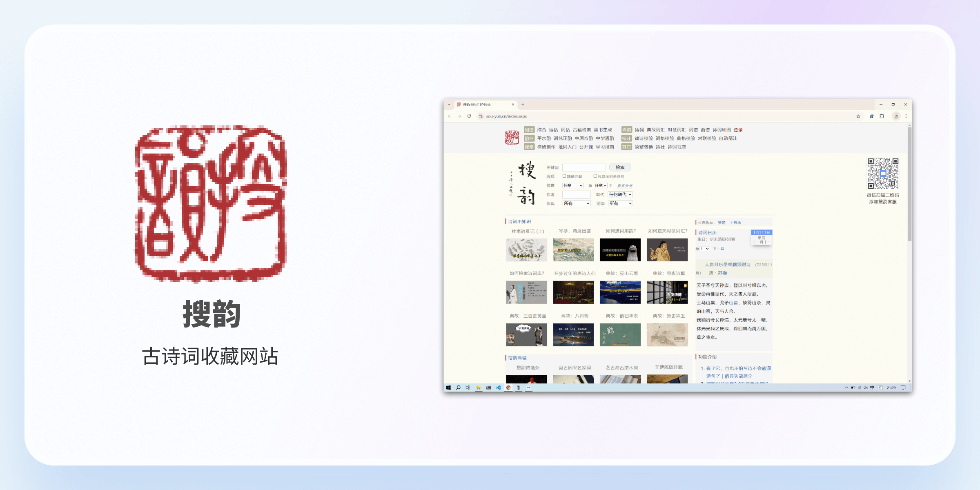Open Visual Studio Code from the taskbar
The width and height of the screenshot is (980, 490).
tap(499, 388)
